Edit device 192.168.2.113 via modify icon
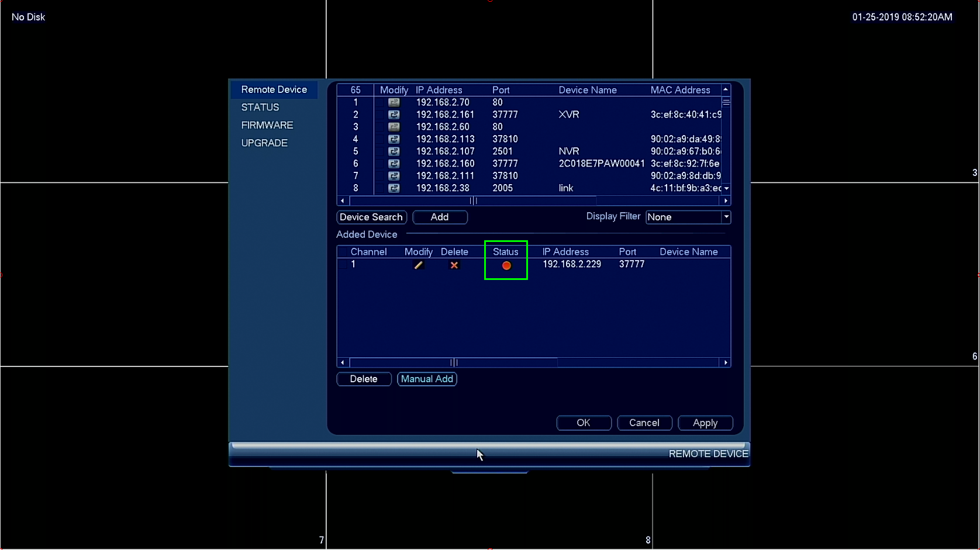Image resolution: width=980 pixels, height=550 pixels. [x=394, y=139]
